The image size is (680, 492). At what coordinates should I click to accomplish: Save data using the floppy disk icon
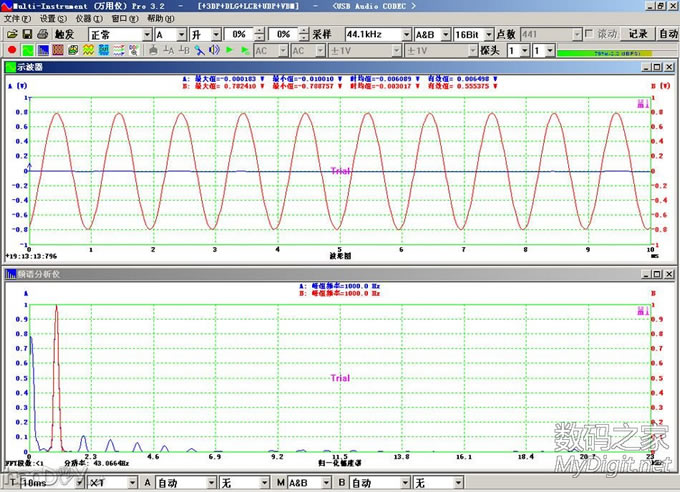(27, 34)
